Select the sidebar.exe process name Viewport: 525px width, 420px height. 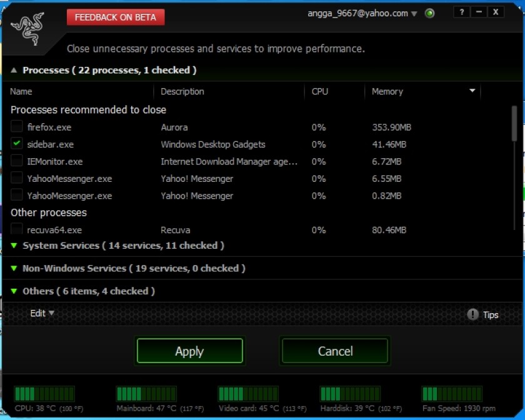click(x=50, y=144)
